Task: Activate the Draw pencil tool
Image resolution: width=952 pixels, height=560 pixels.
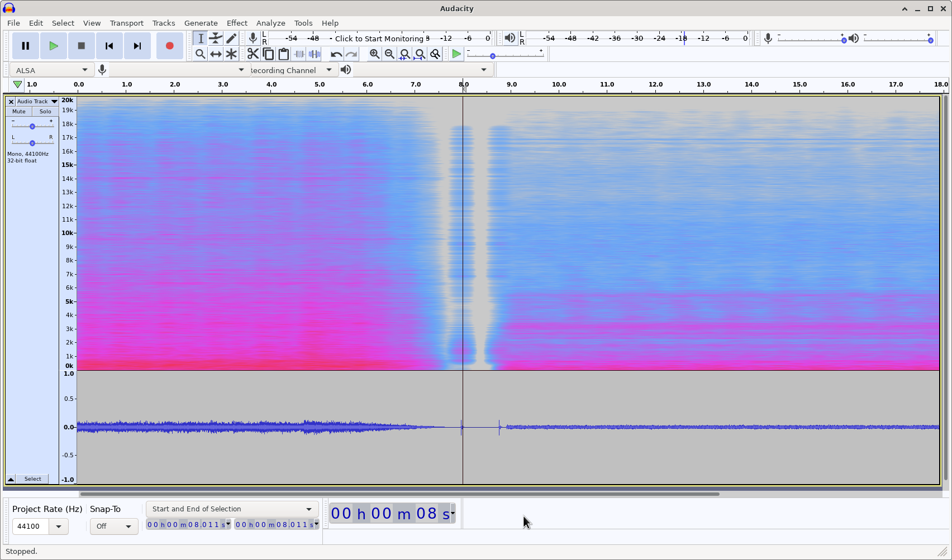Action: [231, 39]
